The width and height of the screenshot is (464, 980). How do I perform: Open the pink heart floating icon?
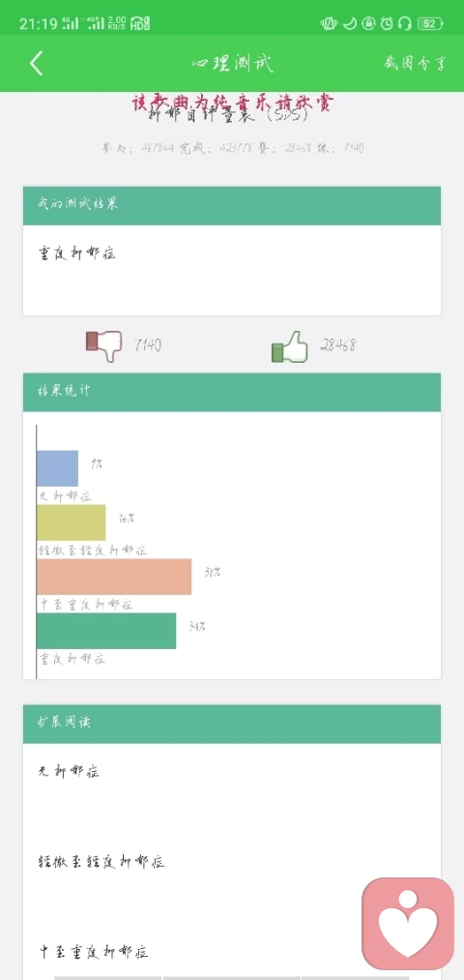pos(408,924)
